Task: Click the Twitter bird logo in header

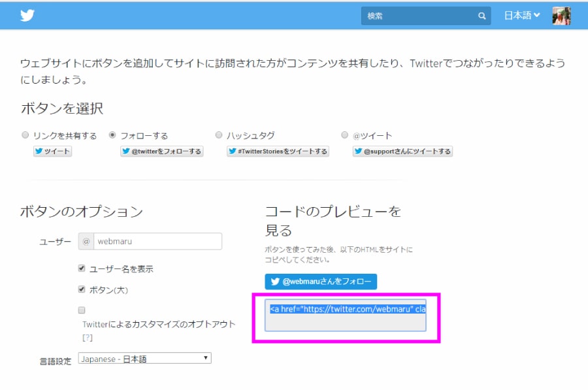Action: pyautogui.click(x=27, y=16)
